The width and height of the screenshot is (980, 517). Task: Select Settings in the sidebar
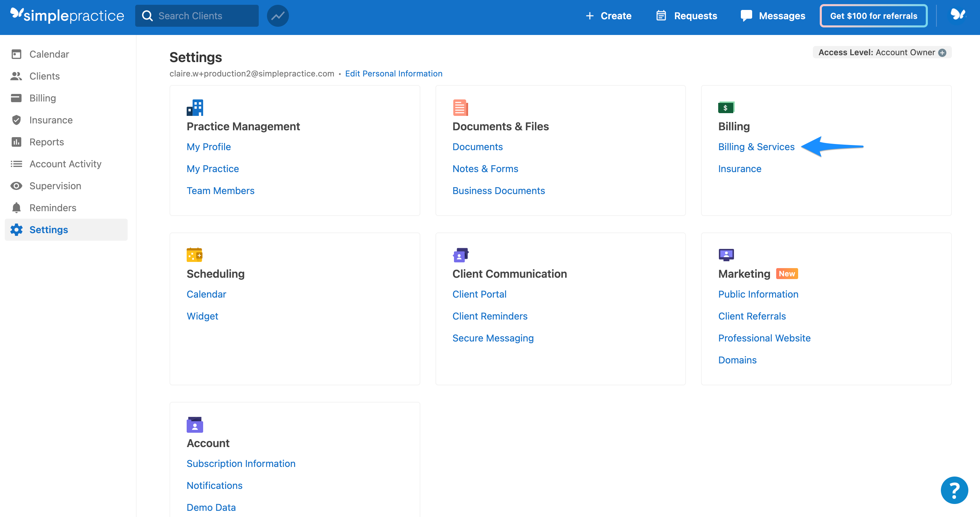pyautogui.click(x=66, y=230)
